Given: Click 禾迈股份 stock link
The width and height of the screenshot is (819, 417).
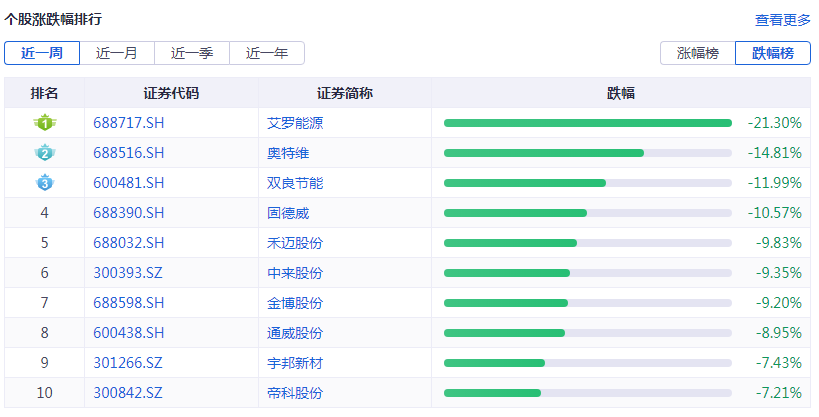Looking at the screenshot, I should pyautogui.click(x=295, y=243).
